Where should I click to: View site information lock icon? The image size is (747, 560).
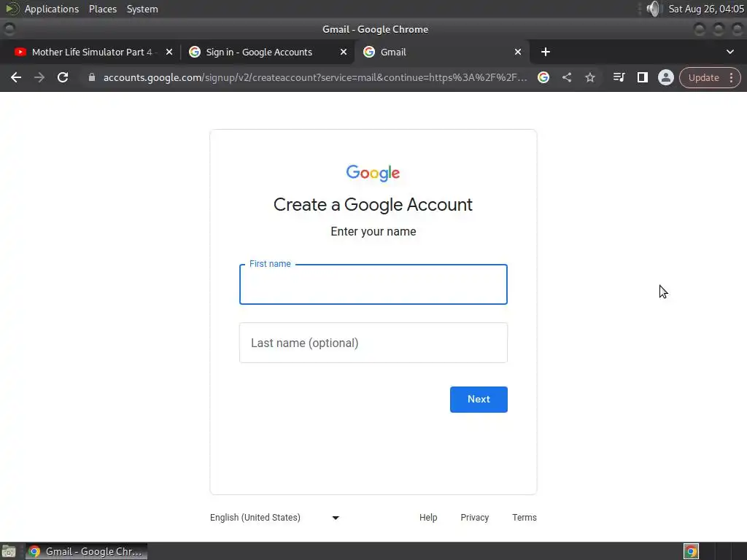(x=92, y=77)
